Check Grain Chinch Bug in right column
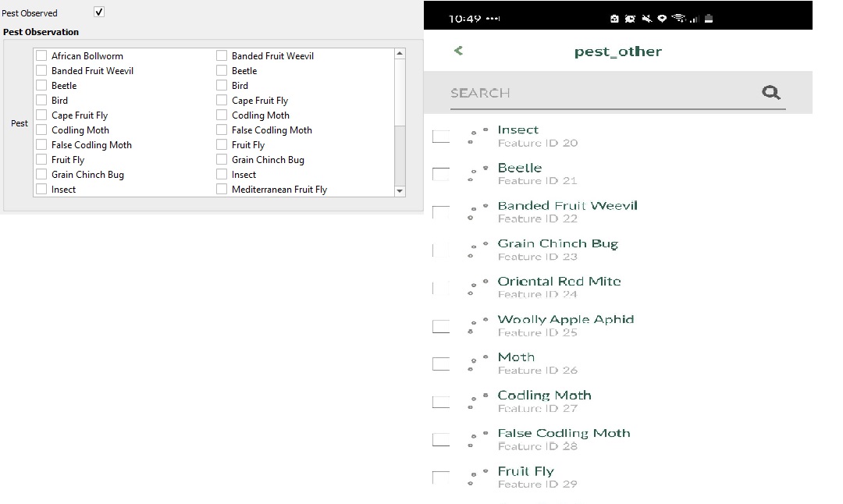This screenshot has height=504, width=843. (x=222, y=160)
